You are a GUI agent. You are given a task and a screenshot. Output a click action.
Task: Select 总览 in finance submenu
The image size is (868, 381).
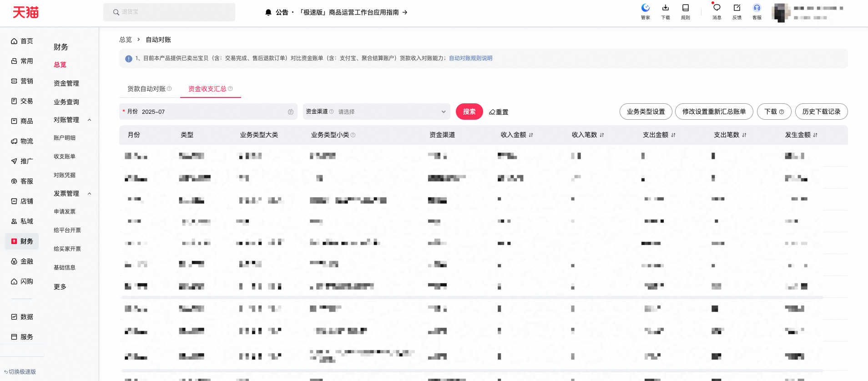pos(60,65)
